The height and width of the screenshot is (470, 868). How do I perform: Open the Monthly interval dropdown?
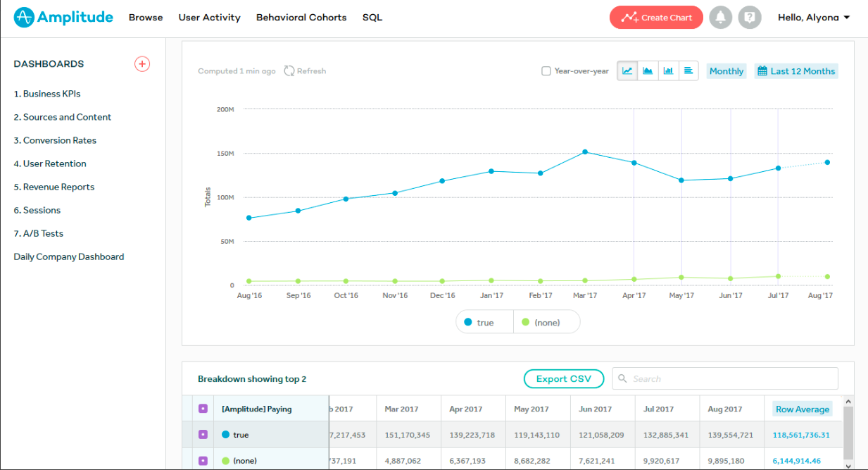(x=727, y=71)
